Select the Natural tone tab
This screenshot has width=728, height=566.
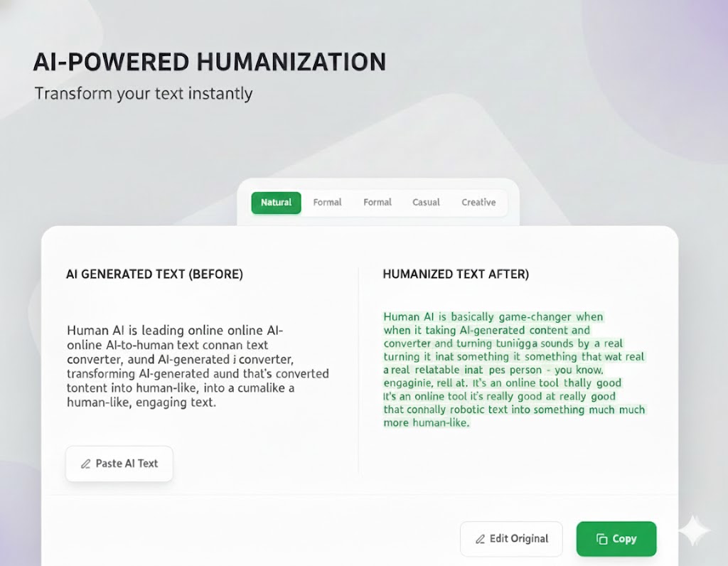276,203
